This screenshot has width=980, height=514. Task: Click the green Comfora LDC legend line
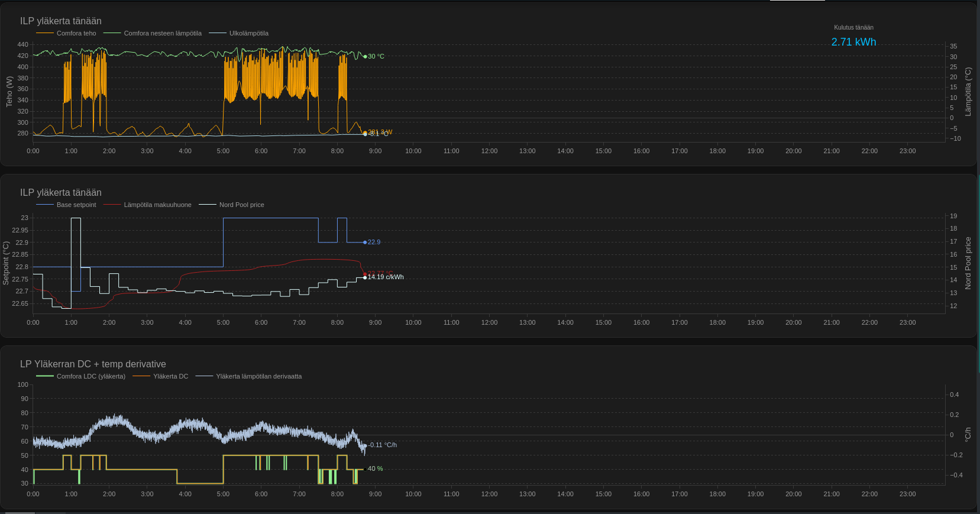(x=45, y=376)
